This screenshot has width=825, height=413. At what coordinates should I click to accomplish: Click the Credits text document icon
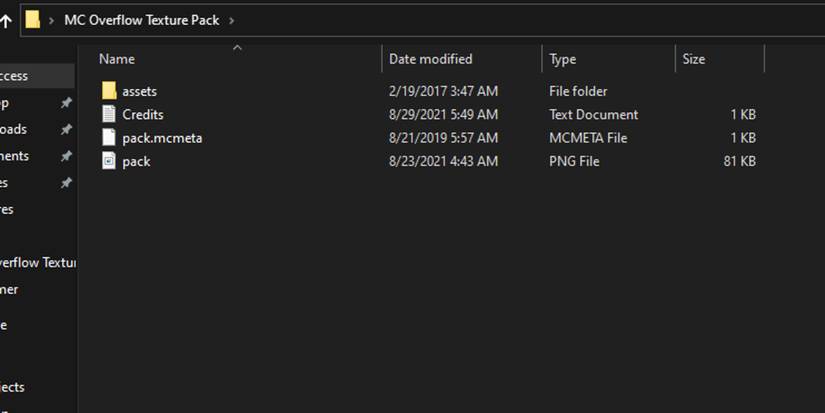click(x=109, y=114)
